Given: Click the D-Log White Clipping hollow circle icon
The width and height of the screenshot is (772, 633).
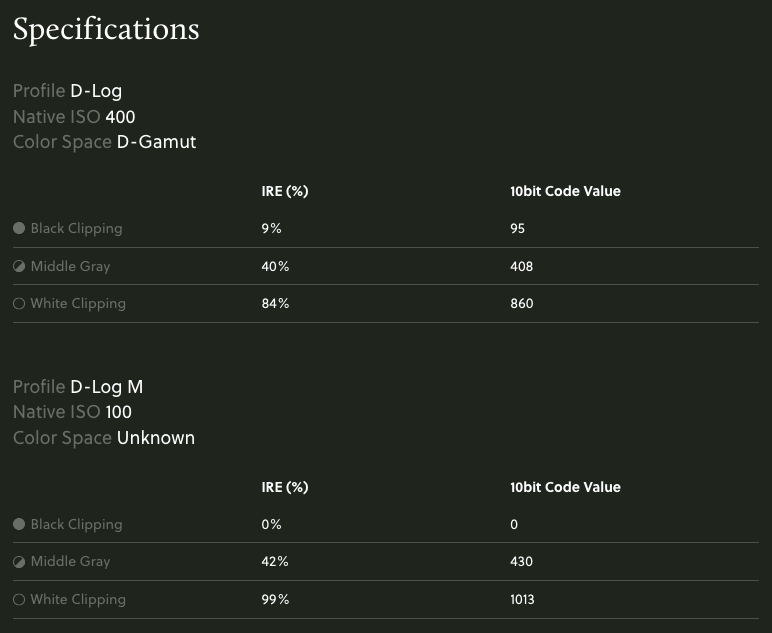Looking at the screenshot, I should (x=19, y=303).
